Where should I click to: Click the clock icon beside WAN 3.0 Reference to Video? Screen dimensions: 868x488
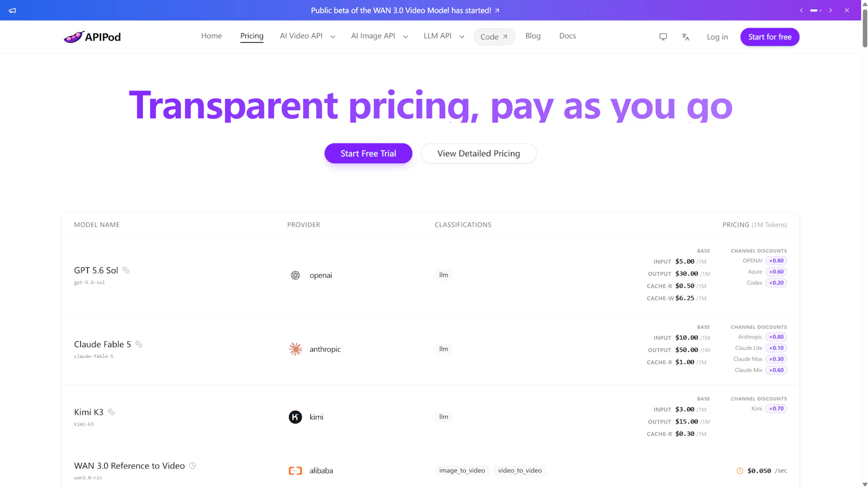pyautogui.click(x=193, y=466)
